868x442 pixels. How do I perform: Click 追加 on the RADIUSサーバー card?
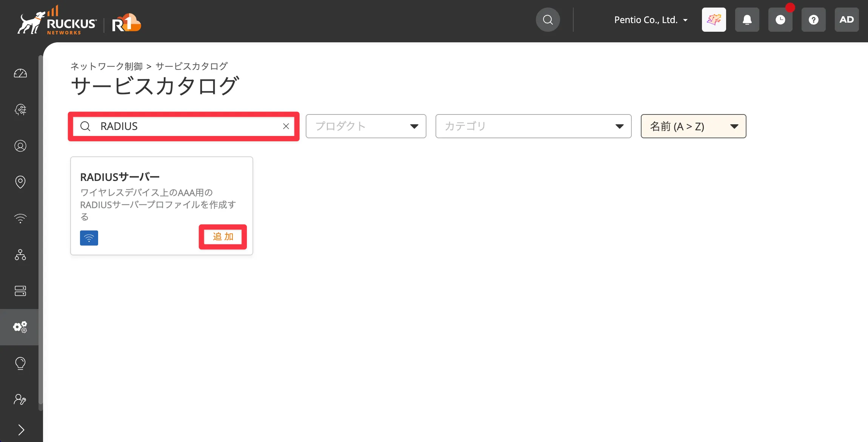(223, 237)
